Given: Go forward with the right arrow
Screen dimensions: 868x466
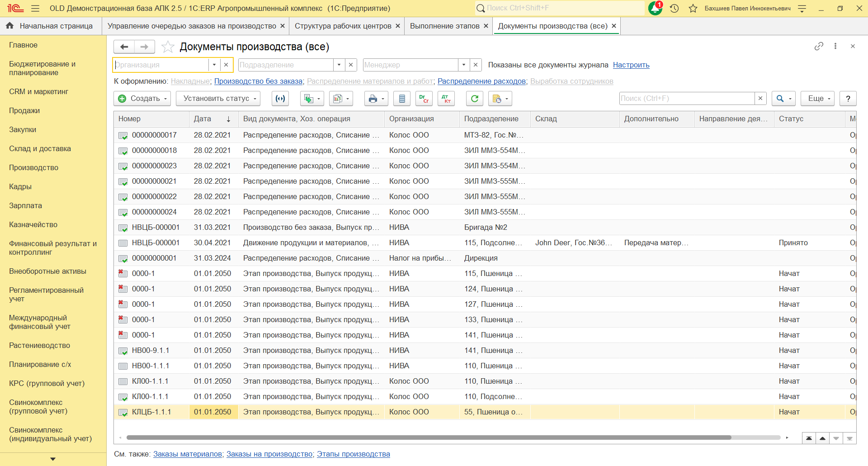Looking at the screenshot, I should [x=144, y=47].
